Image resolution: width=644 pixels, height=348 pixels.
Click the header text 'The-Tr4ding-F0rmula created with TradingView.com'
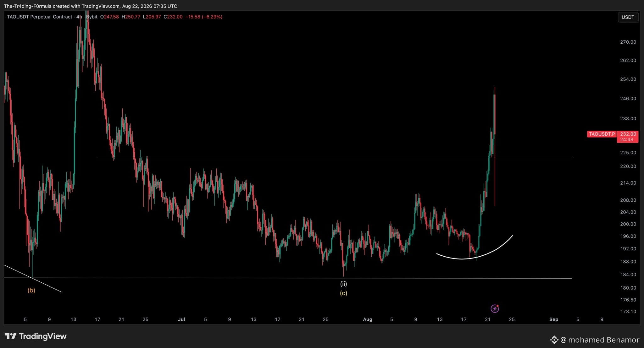coord(62,6)
